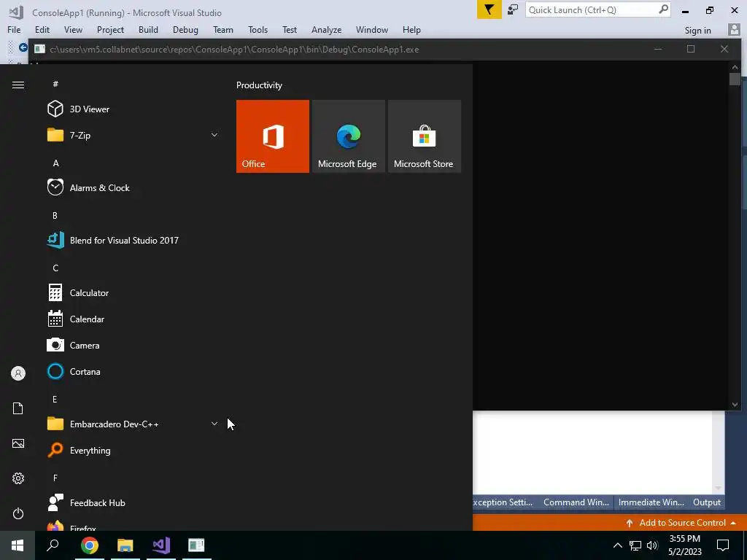
Task: Open File Explorer from the taskbar
Action: click(x=125, y=545)
